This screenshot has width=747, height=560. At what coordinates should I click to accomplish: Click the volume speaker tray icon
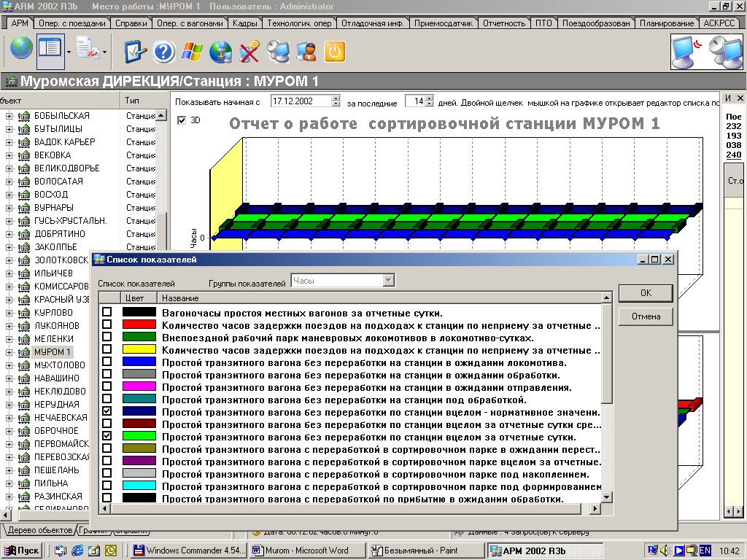(x=665, y=551)
